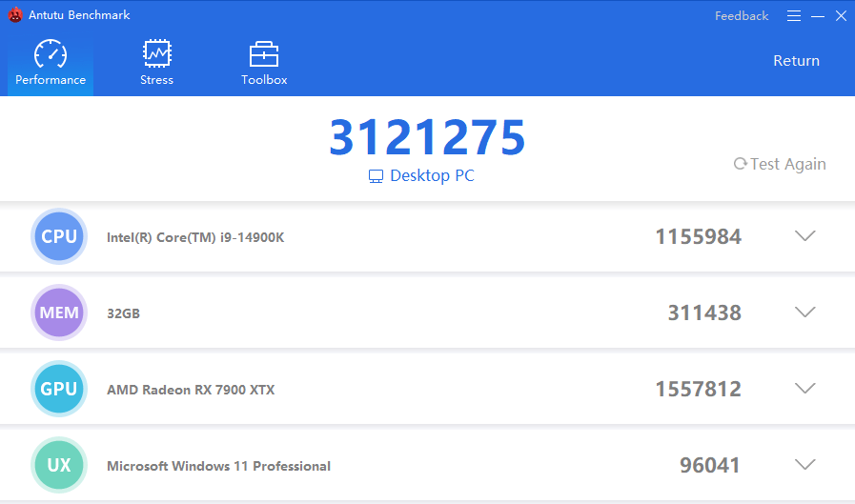
Task: Click the CPU badge icon
Action: pos(59,236)
